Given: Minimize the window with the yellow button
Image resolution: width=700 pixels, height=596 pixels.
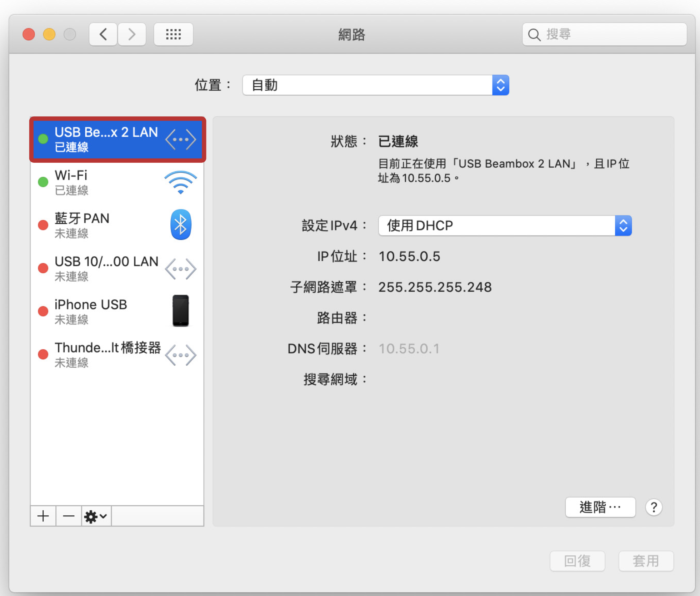Looking at the screenshot, I should coord(49,34).
